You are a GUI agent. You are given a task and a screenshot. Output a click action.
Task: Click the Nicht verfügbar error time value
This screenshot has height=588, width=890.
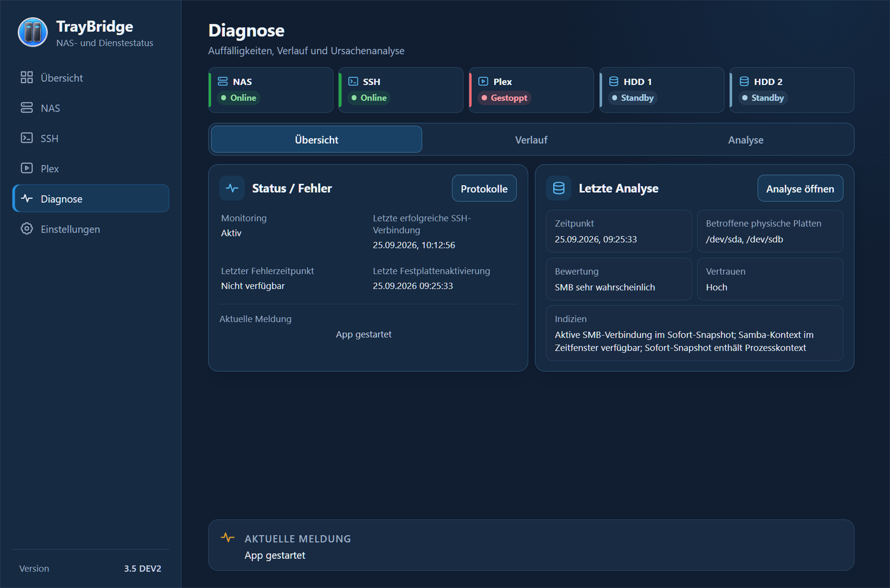tap(253, 285)
